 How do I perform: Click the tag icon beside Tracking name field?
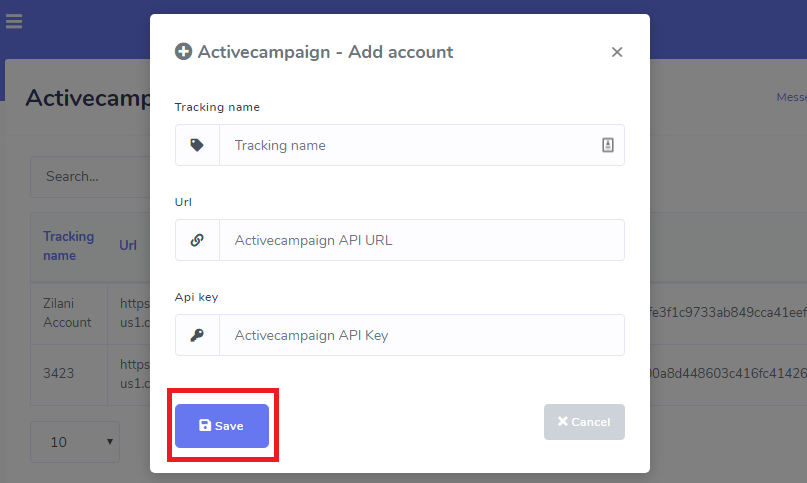click(197, 145)
